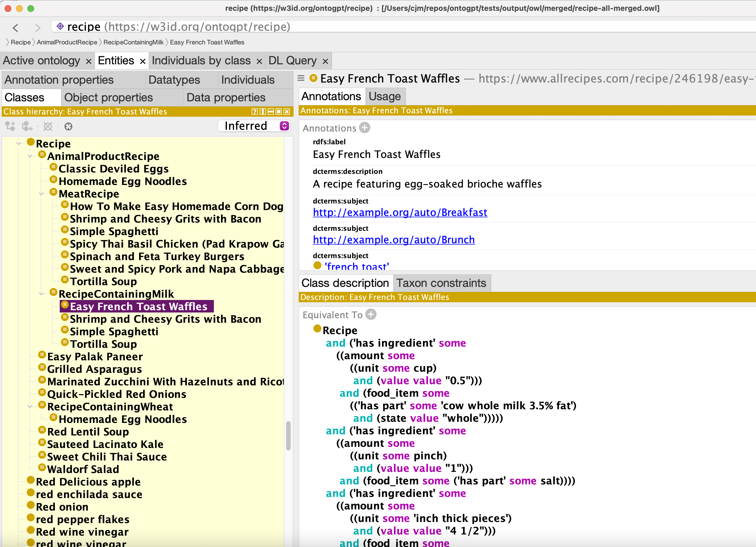Screen dimensions: 756x547
Task: Open the Inferred/Asserted hierarchy dropdown
Action: (284, 126)
